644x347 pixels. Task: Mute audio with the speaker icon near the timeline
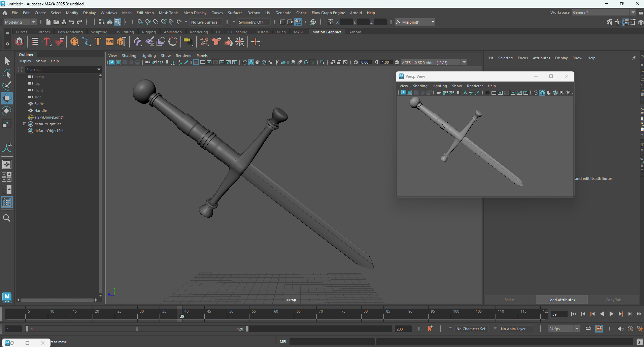point(620,328)
